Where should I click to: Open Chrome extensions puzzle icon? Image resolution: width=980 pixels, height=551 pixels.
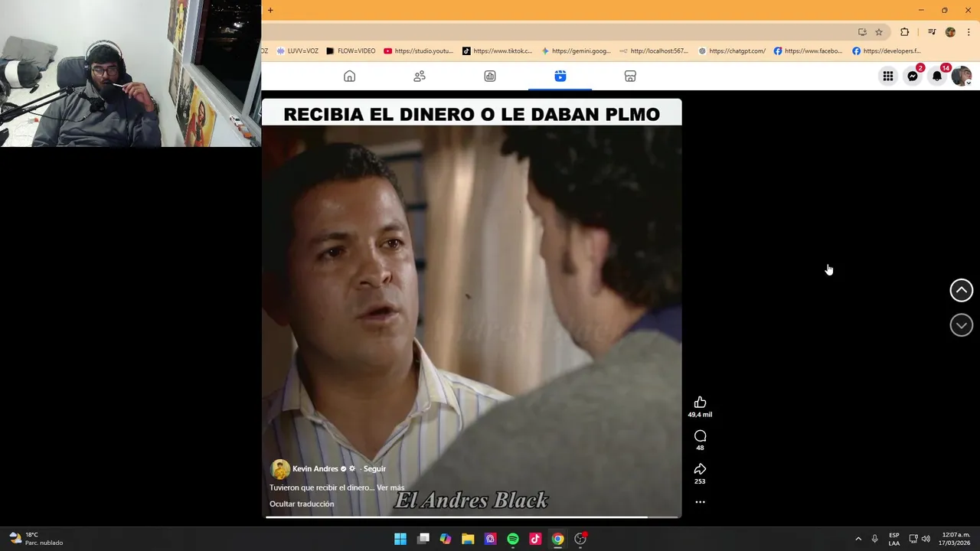click(x=904, y=32)
